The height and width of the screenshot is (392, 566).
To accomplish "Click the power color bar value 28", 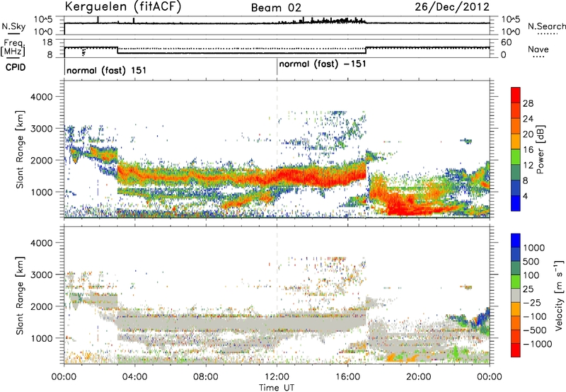I will click(528, 103).
